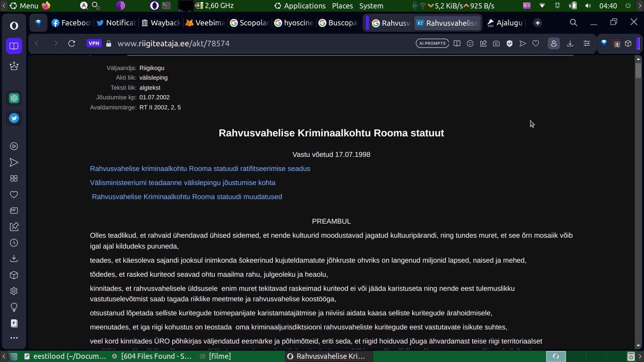This screenshot has width=644, height=362.
Task: Enable reader mode book icon in address bar
Action: (457, 43)
